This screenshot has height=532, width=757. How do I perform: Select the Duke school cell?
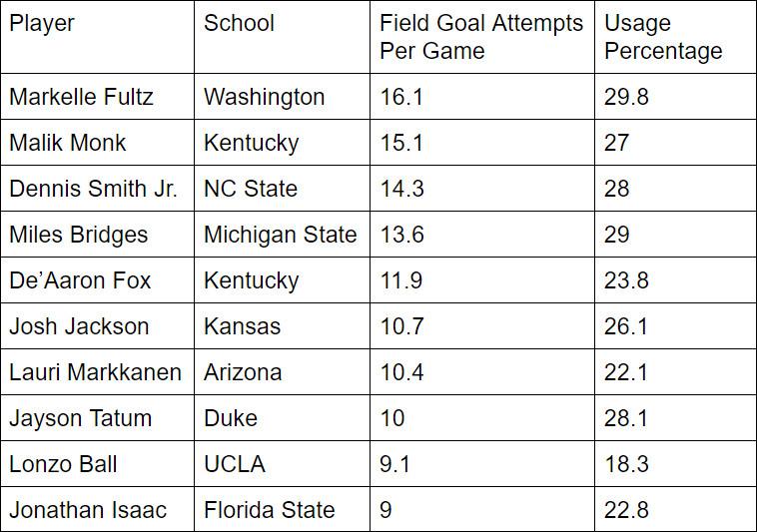230,418
